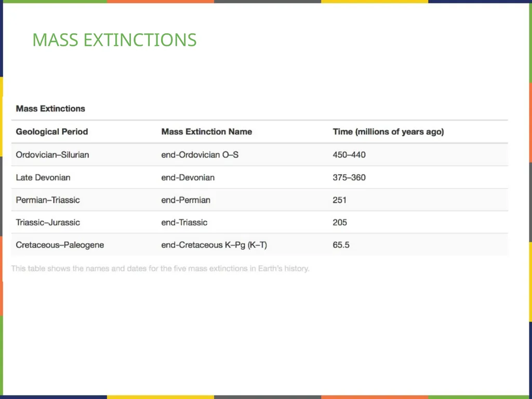The image size is (532, 399).
Task: Click the '251' time value
Action: coord(340,200)
